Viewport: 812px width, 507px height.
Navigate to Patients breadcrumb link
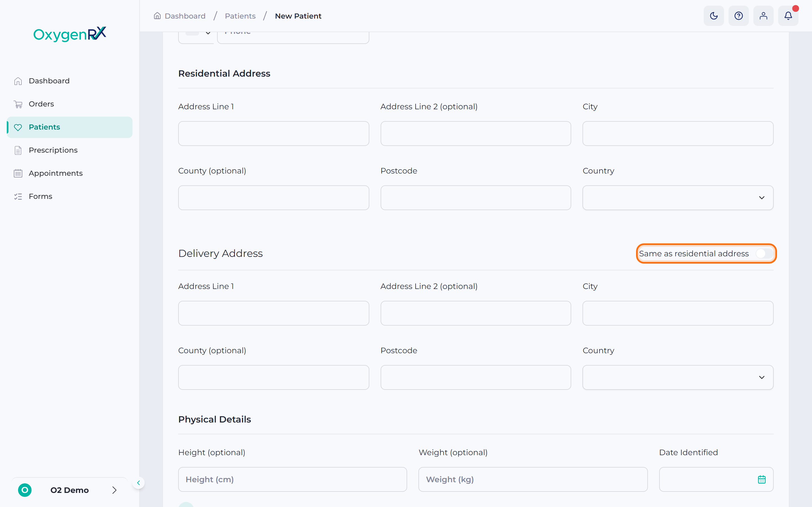coord(240,16)
